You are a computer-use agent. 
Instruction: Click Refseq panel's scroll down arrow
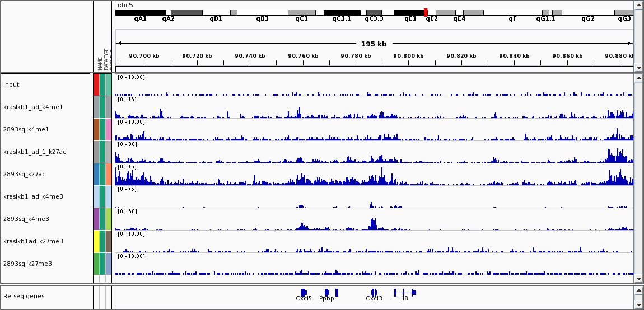[638, 304]
